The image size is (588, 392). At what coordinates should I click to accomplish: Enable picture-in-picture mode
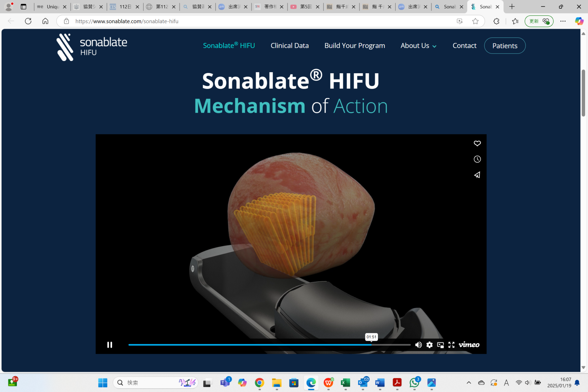point(440,345)
